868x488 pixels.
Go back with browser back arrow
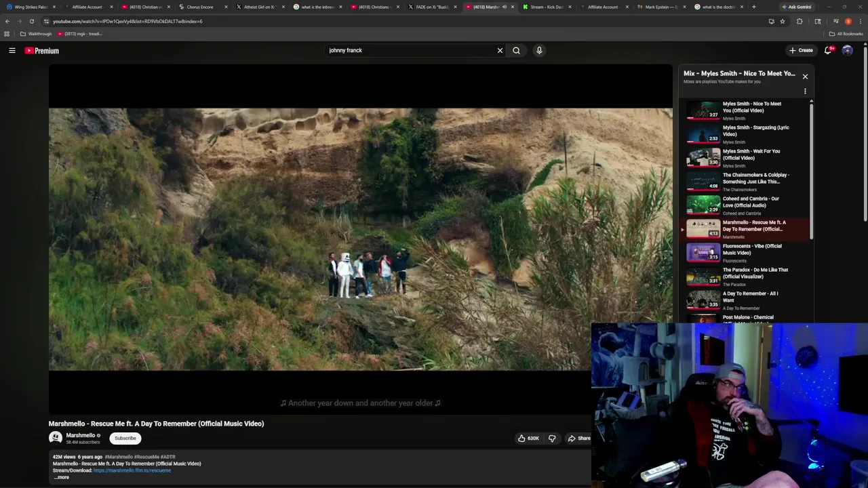click(x=7, y=21)
